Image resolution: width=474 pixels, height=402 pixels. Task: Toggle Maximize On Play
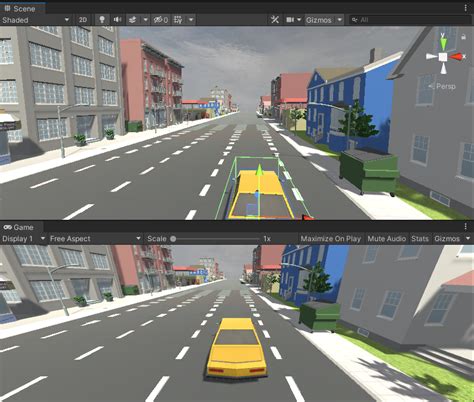tap(331, 239)
